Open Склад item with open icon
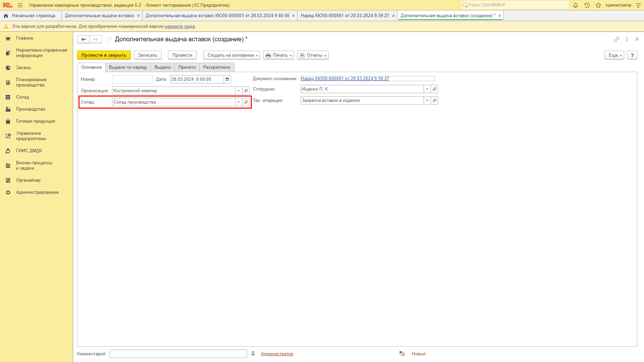Viewport: 644px width, 362px height. (x=246, y=102)
